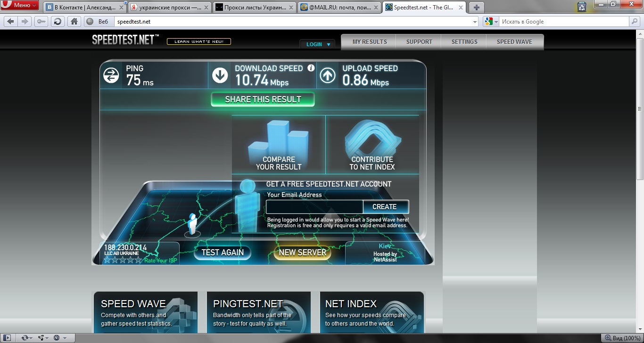Image resolution: width=644 pixels, height=343 pixels.
Task: Open the MY RESULTS tab
Action: 370,42
